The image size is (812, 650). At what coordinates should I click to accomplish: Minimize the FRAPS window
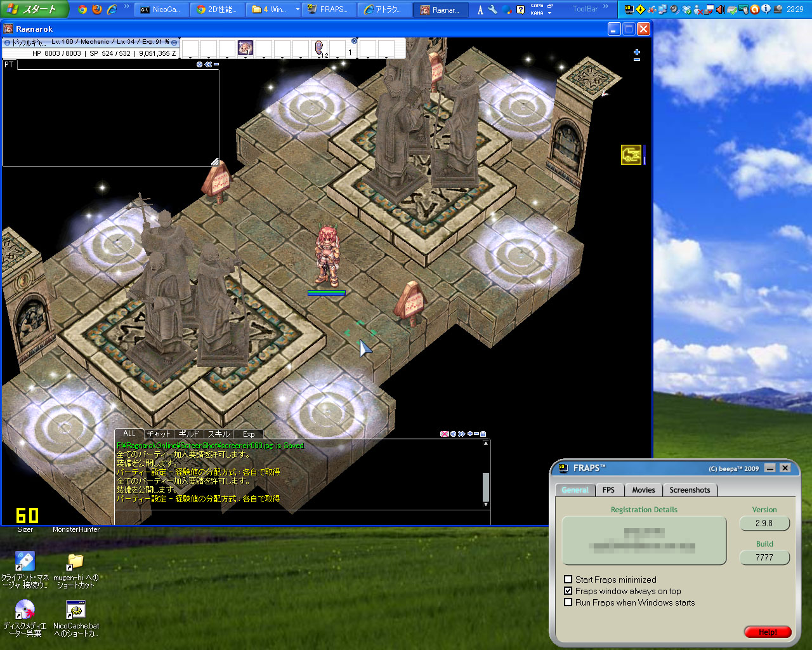[x=770, y=468]
